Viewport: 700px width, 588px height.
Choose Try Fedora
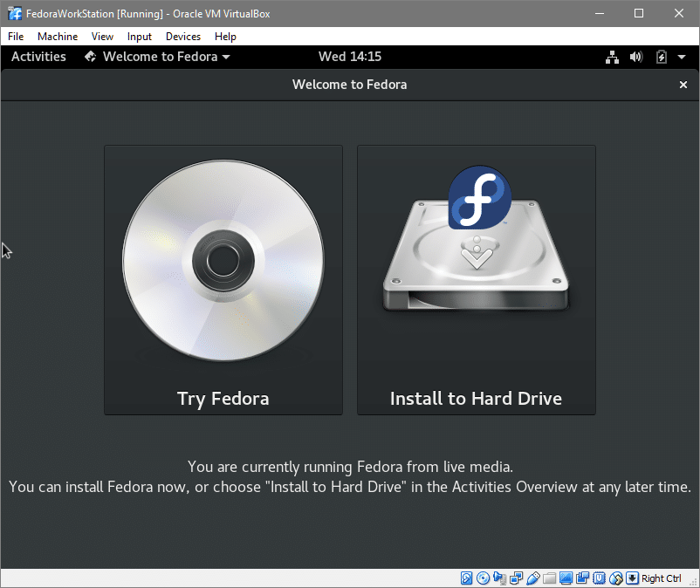point(223,279)
